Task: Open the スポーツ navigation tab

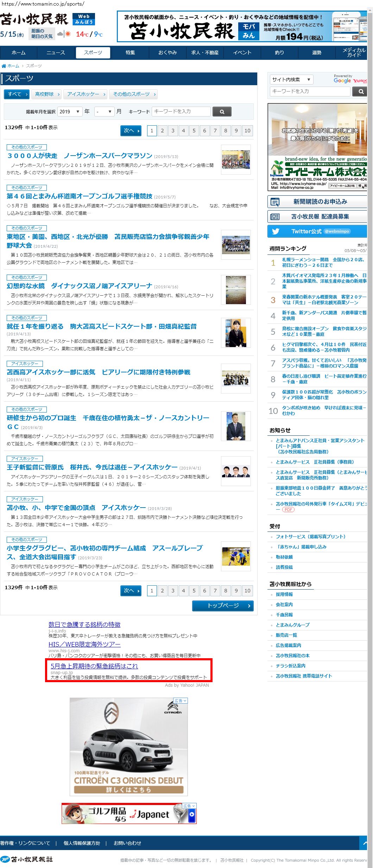Action: tap(93, 53)
